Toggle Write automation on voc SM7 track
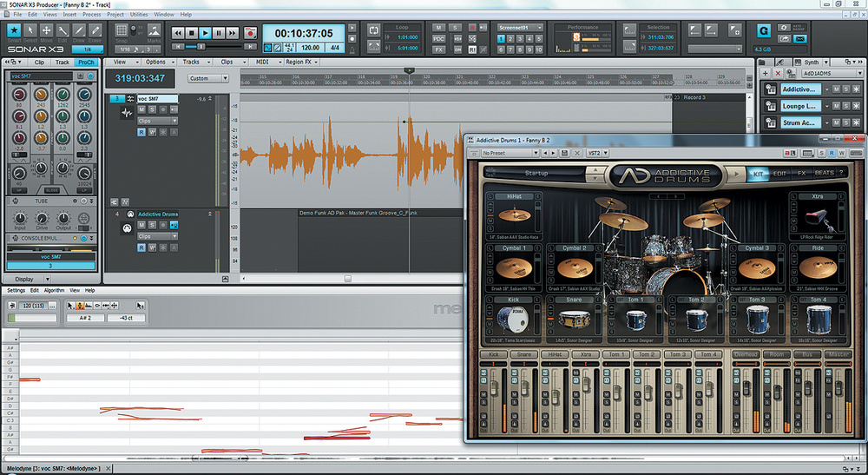This screenshot has height=475, width=868. coord(152,132)
